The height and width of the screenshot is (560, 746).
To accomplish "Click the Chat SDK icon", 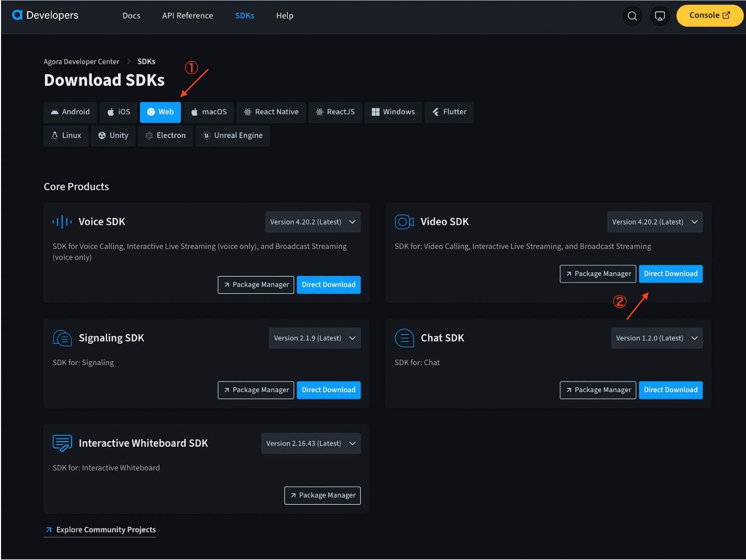I will pos(404,338).
